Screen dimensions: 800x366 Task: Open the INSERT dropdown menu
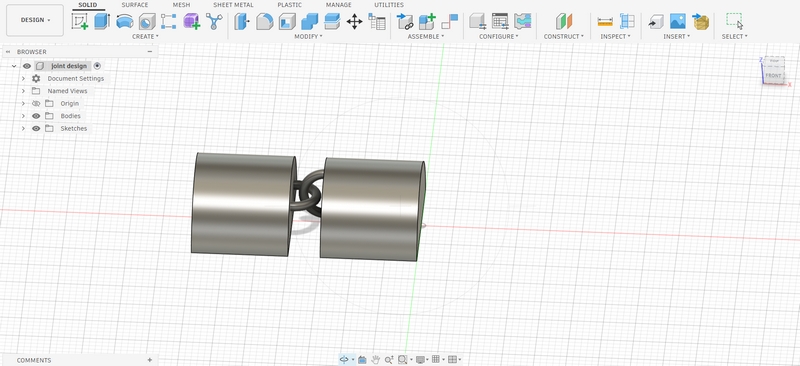pos(677,36)
